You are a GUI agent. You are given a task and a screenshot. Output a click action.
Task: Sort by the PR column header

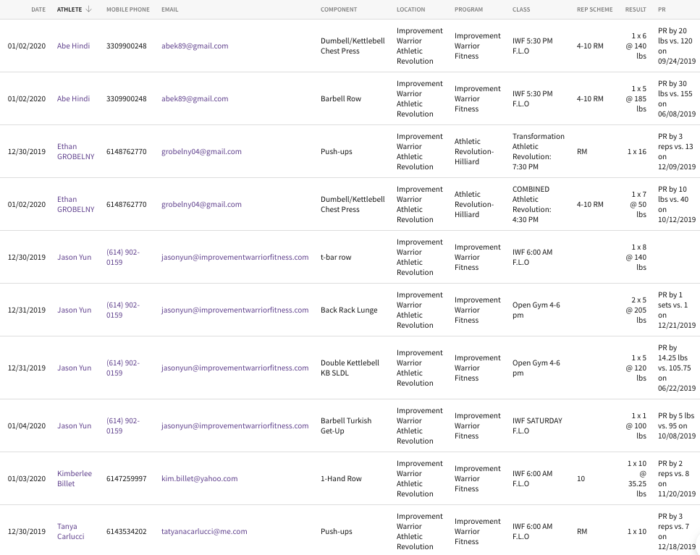click(x=662, y=9)
